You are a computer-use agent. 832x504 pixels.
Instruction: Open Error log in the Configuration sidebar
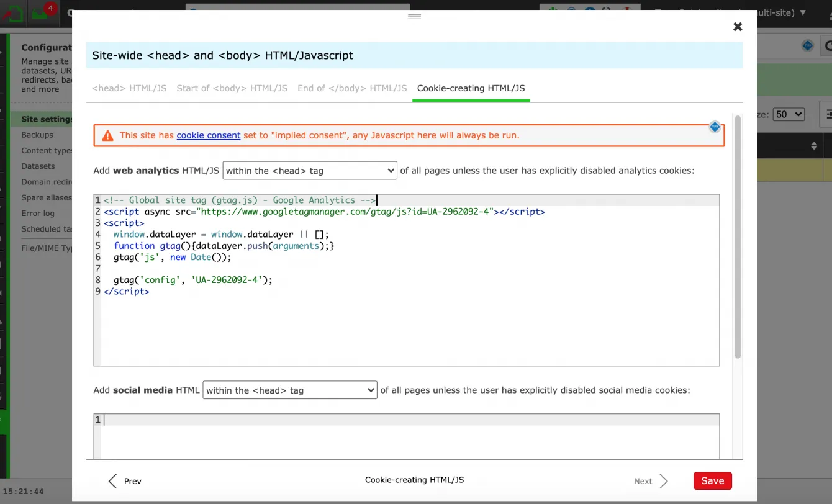click(x=38, y=214)
